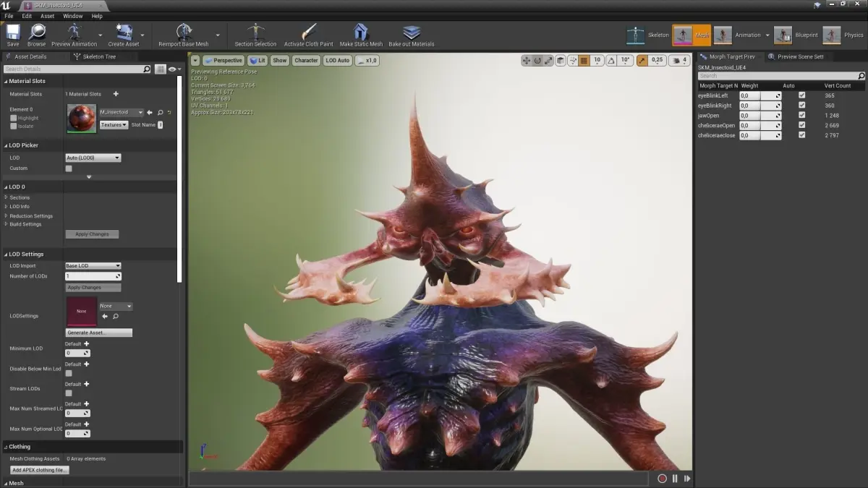Viewport: 868px width, 488px height.
Task: Click the Add APEX clothing file... button
Action: pos(40,470)
